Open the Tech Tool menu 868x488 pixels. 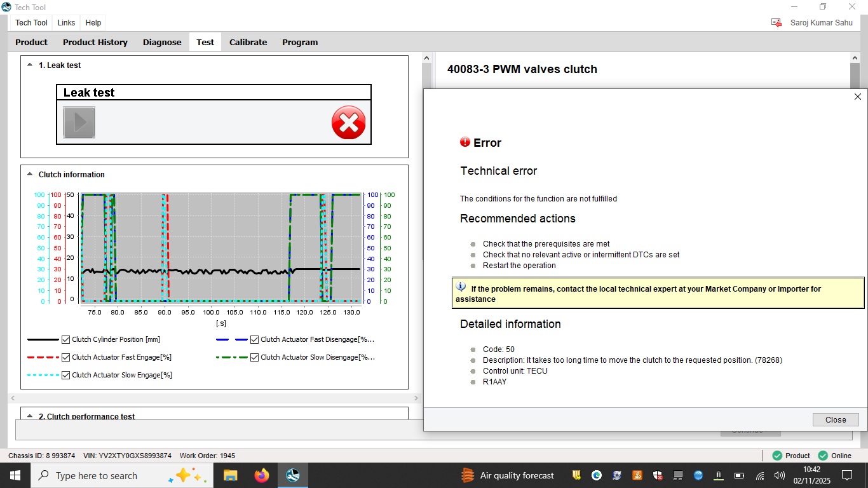point(31,22)
